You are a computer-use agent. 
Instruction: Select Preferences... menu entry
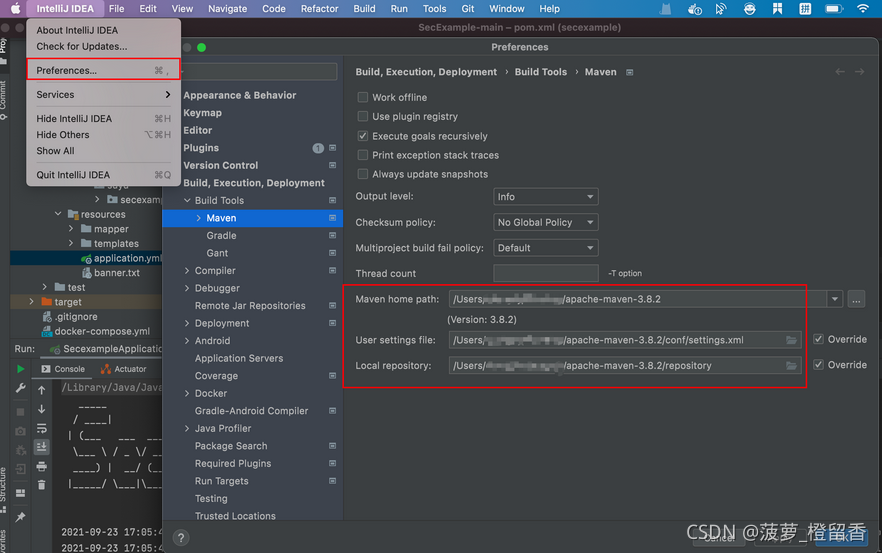[x=104, y=70]
